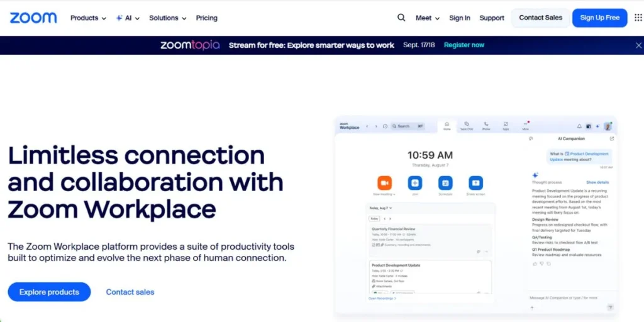Select the Phone tab in mockup
The image size is (644, 322).
[x=486, y=126]
